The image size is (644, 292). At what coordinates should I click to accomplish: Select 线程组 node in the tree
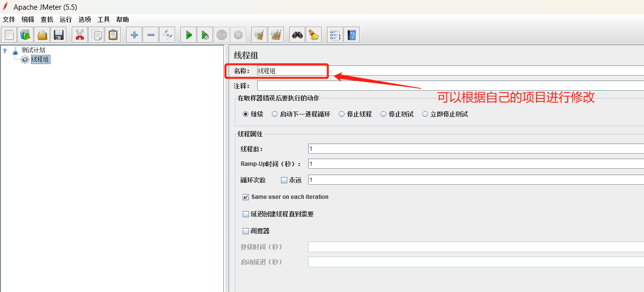click(x=40, y=59)
